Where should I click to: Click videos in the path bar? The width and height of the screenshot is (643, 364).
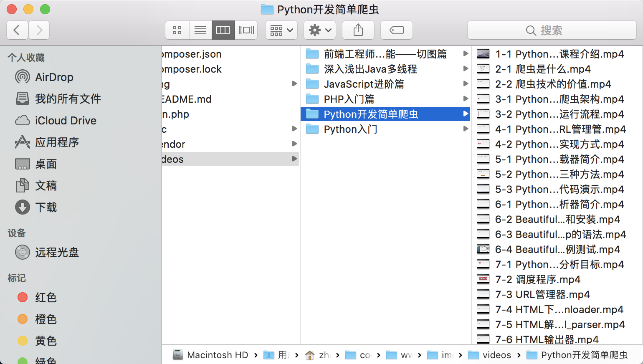pyautogui.click(x=490, y=355)
